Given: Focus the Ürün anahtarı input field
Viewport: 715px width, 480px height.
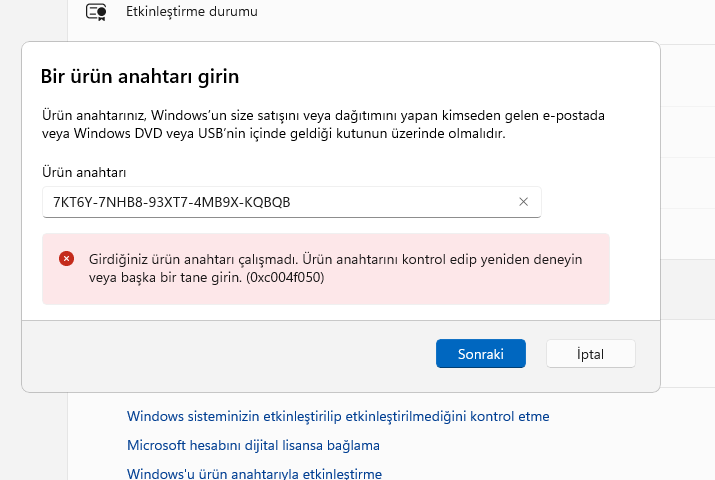Looking at the screenshot, I should 292,202.
